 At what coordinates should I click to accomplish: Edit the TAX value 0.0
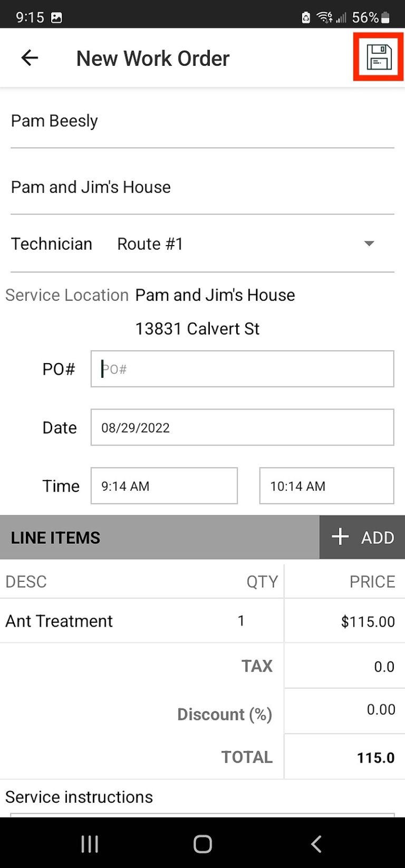tap(344, 666)
